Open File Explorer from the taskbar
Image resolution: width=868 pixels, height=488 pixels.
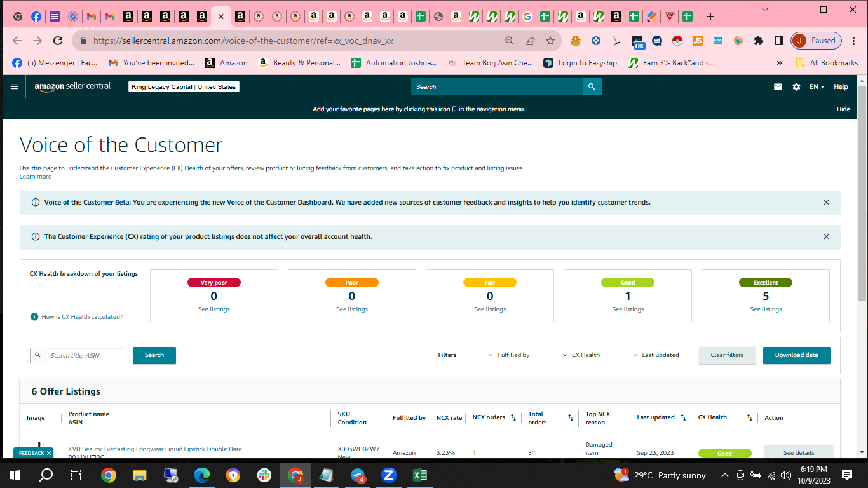[x=139, y=475]
